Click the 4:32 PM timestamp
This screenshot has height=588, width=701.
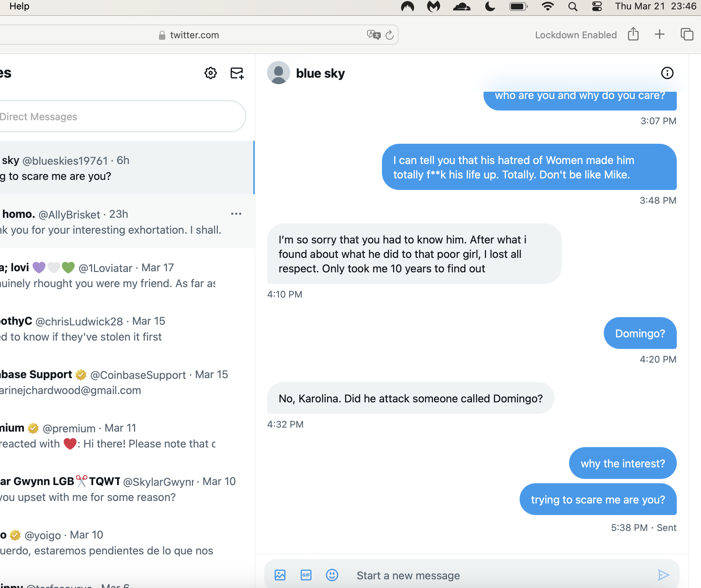coord(285,424)
